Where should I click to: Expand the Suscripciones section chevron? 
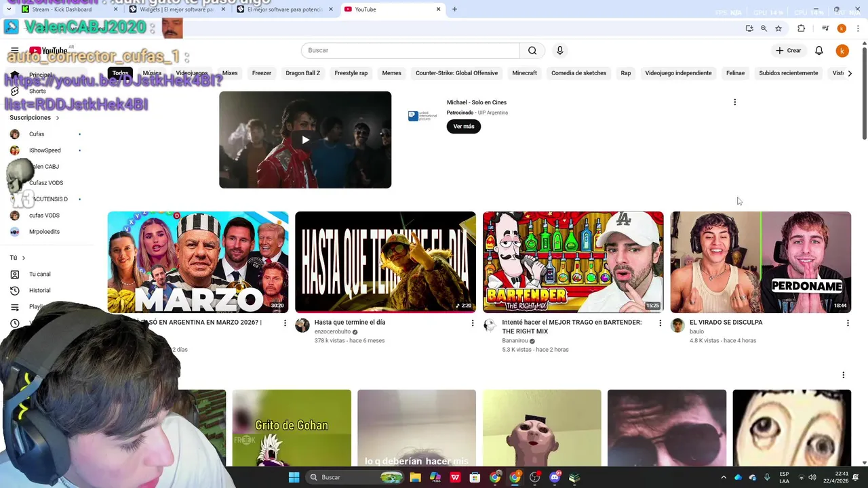(58, 118)
